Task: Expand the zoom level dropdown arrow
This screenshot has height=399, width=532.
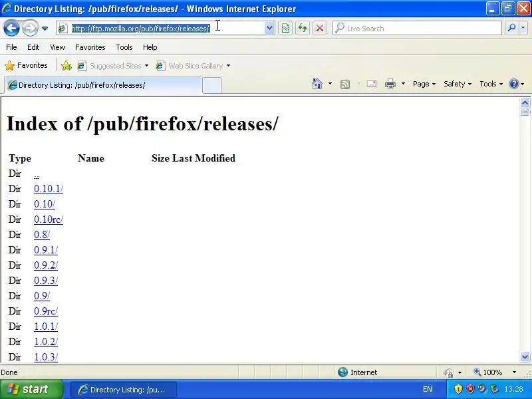Action: 514,372
